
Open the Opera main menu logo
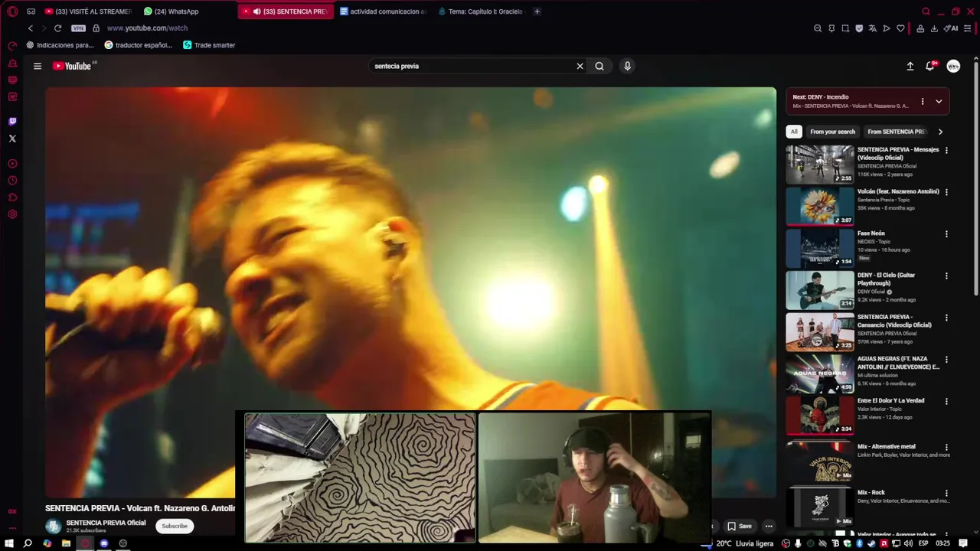[x=12, y=11]
